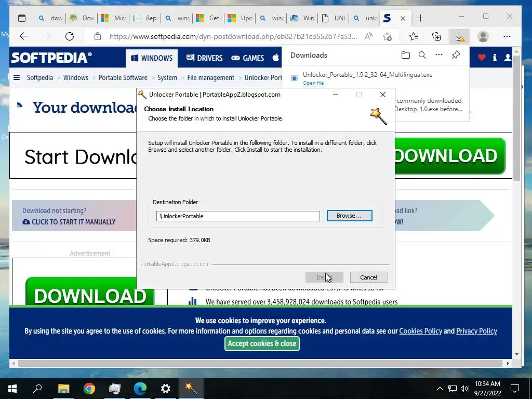
Task: Switch to the 'UNL' document tab
Action: [x=334, y=18]
